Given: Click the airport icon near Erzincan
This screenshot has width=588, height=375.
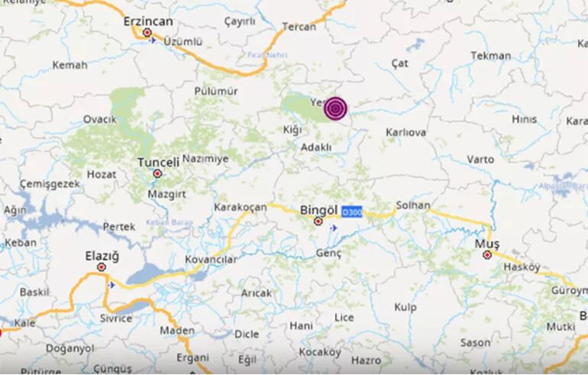Looking at the screenshot, I should point(152,40).
